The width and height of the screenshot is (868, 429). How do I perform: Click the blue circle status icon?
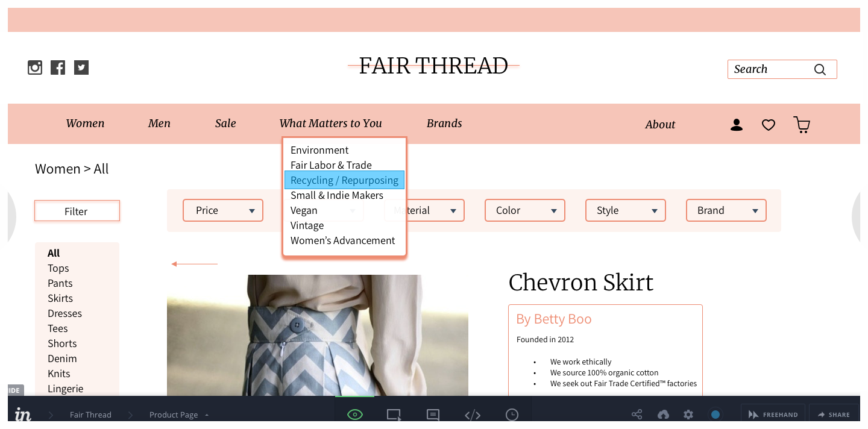click(715, 415)
